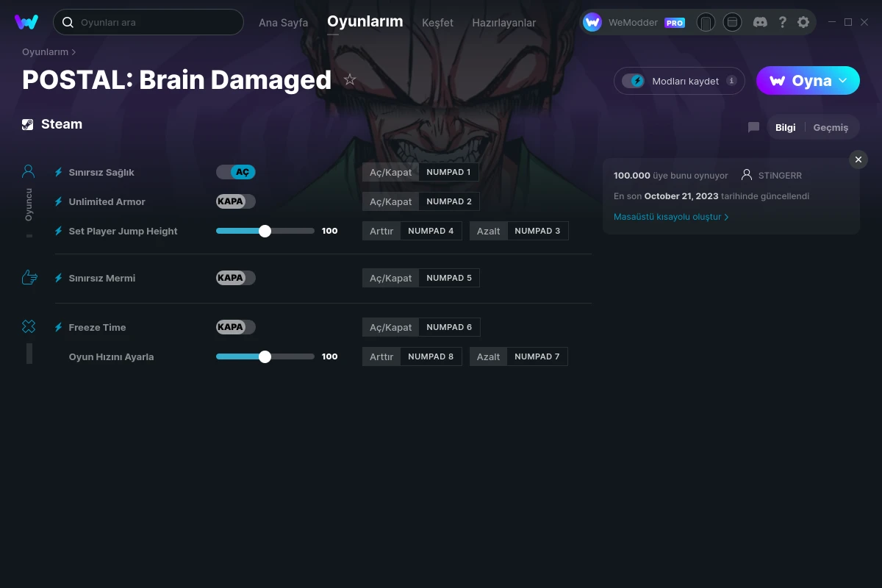Click the info icon beside Modları kaydet
Screen dimensions: 882x588
[x=731, y=81]
